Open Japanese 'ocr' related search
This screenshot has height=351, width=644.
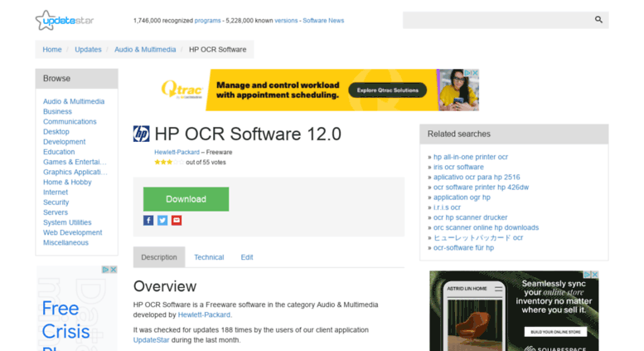click(x=478, y=237)
